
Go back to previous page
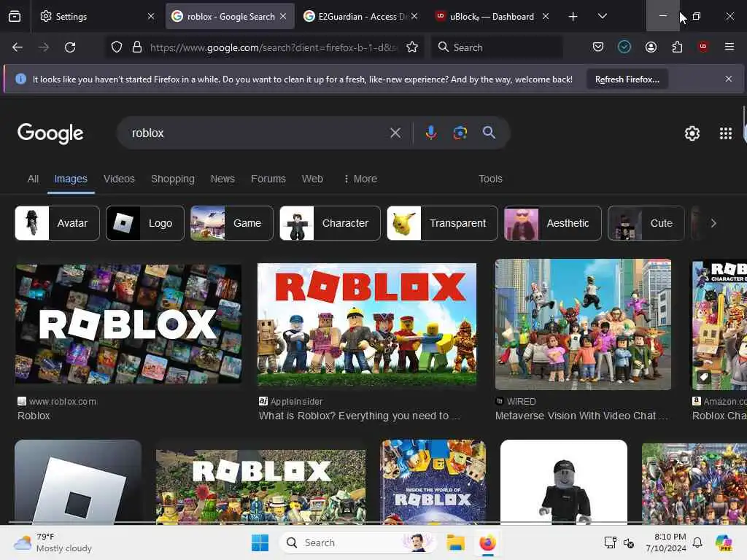(18, 47)
